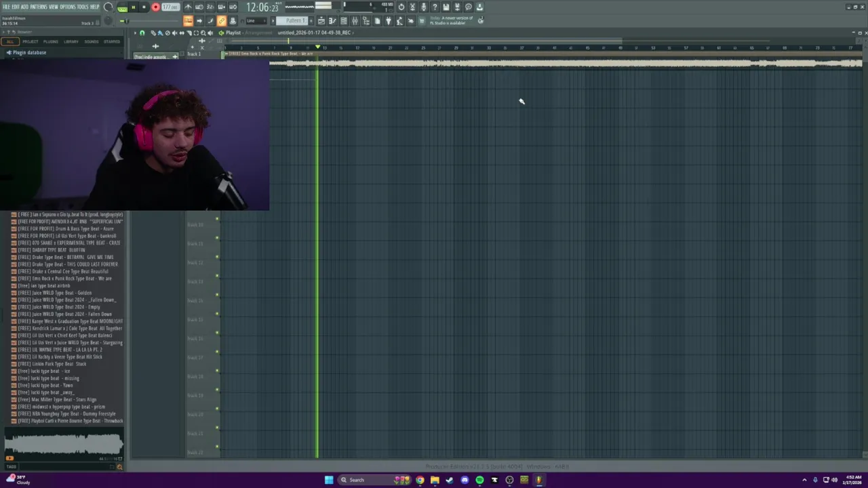The width and height of the screenshot is (868, 488).
Task: Toggle typing keyboard to piano orange icon
Action: click(187, 20)
